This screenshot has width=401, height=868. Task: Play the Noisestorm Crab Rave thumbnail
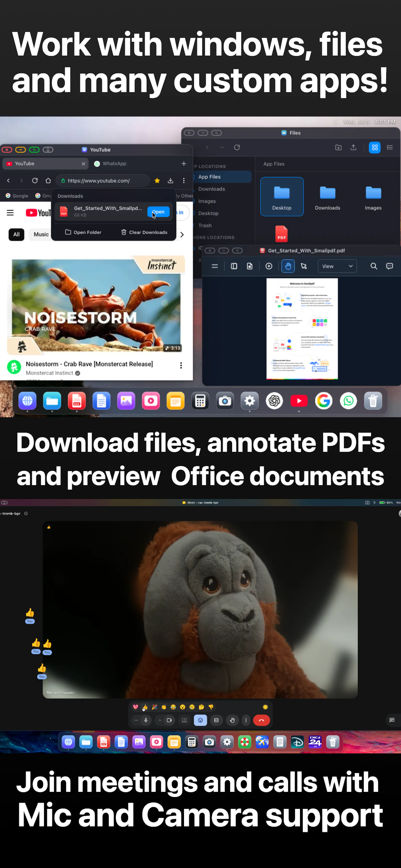tap(96, 305)
